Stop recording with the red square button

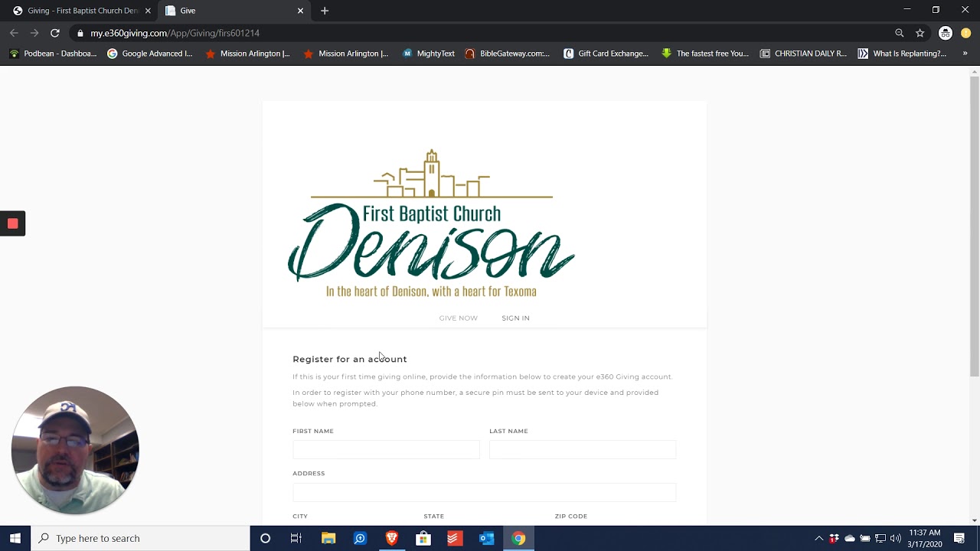[12, 223]
